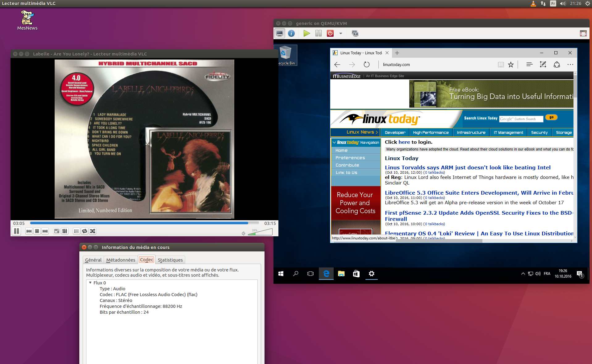
Task: Open the Windows Start menu in VM
Action: [x=281, y=274]
